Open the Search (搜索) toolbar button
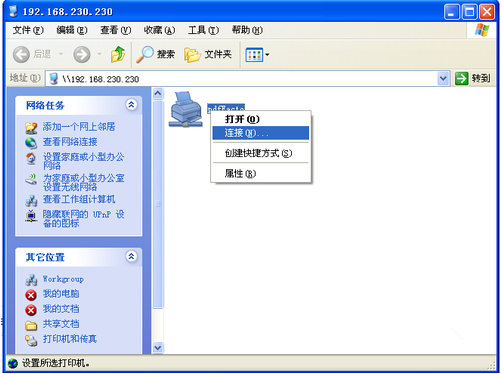501x374 pixels. (x=156, y=54)
